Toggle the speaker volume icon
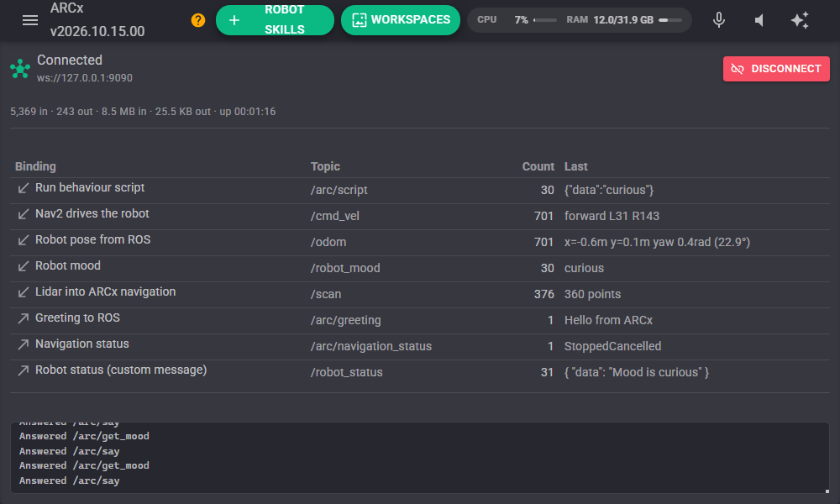Screen dimensions: 840x504 tap(759, 20)
